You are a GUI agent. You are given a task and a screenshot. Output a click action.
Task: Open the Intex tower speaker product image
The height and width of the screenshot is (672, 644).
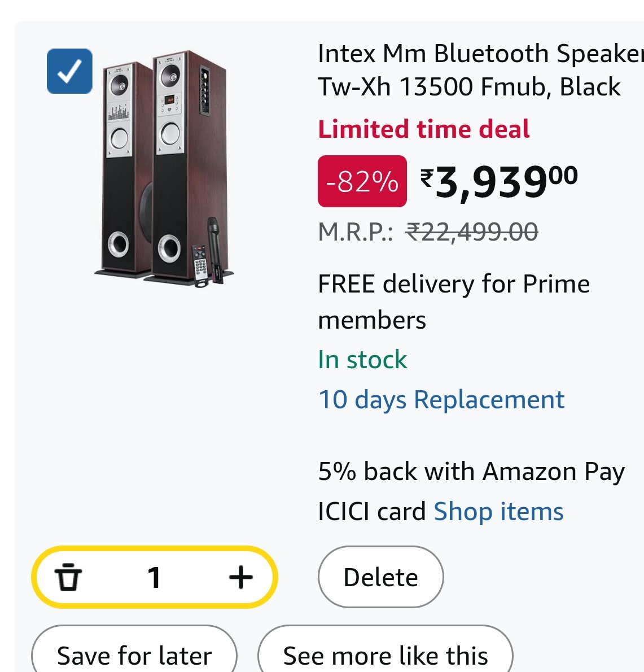pos(165,169)
